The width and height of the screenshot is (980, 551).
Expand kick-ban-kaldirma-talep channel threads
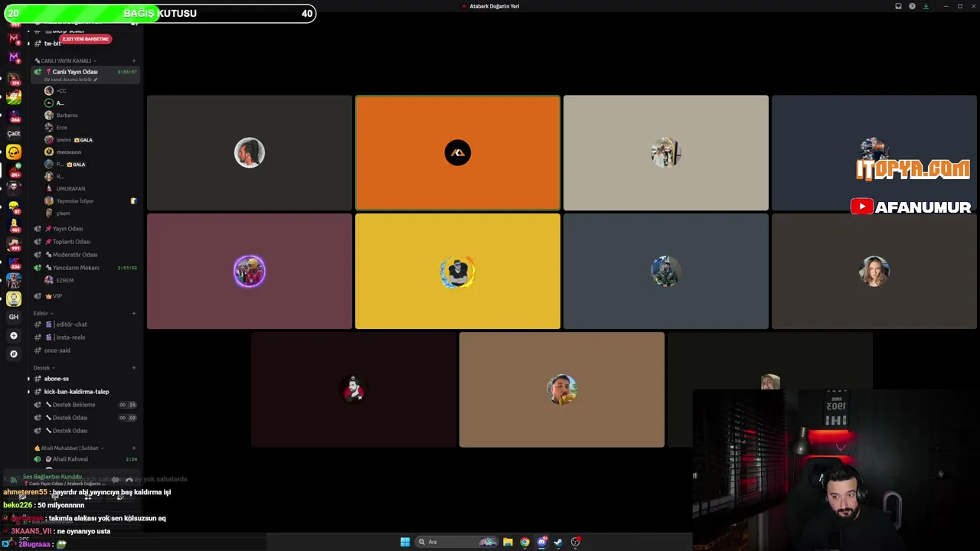coord(28,392)
